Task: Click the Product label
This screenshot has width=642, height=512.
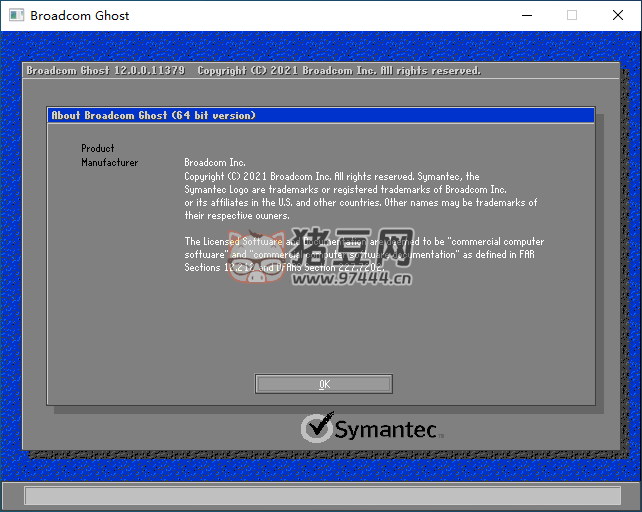Action: coord(98,148)
